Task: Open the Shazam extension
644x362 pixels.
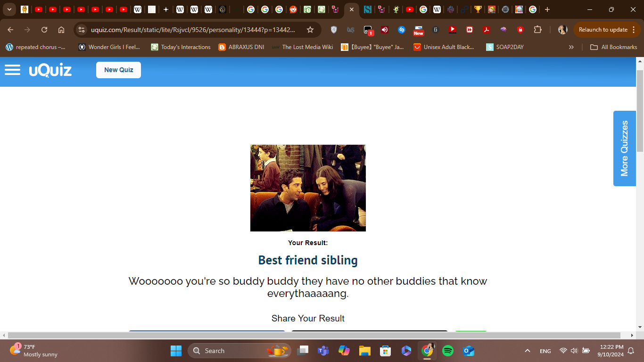Action: 402,30
